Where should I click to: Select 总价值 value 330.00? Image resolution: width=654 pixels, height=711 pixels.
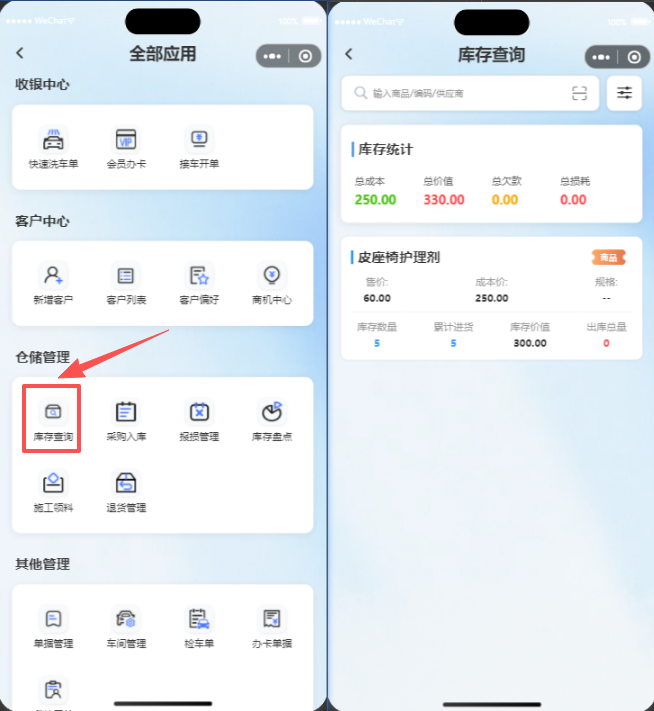(444, 200)
